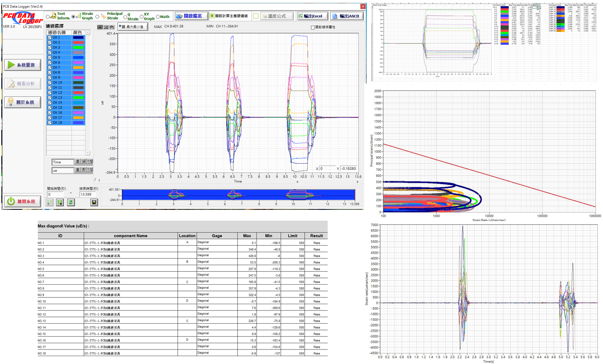Enable the 開啟線條屬性 line property checkbox
603x364 pixels.
pos(313,27)
